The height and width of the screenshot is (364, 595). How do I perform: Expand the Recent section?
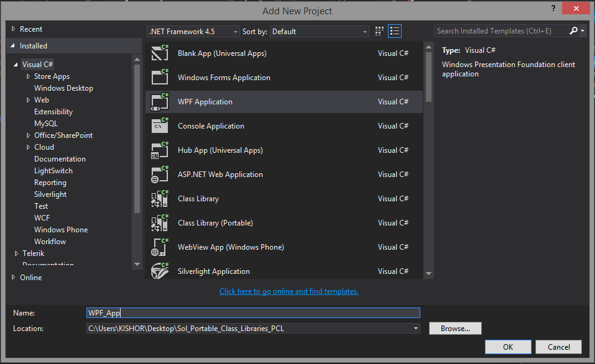[x=13, y=29]
